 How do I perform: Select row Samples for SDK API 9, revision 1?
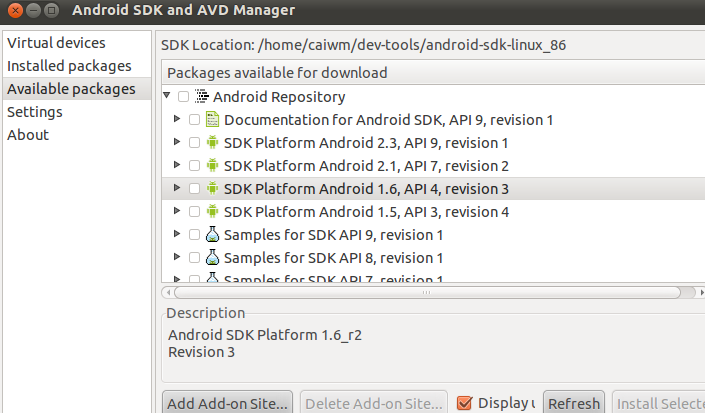click(x=433, y=235)
